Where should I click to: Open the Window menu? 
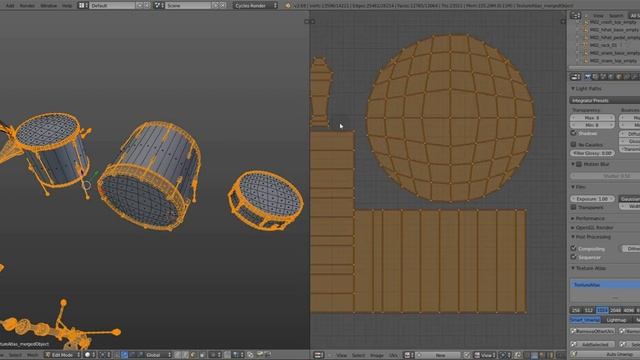point(49,6)
